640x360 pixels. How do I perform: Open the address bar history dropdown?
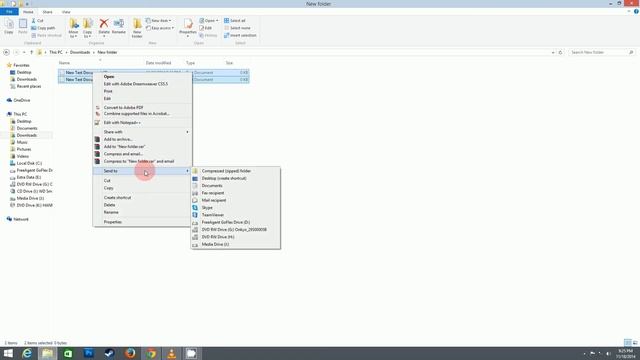[x=553, y=52]
